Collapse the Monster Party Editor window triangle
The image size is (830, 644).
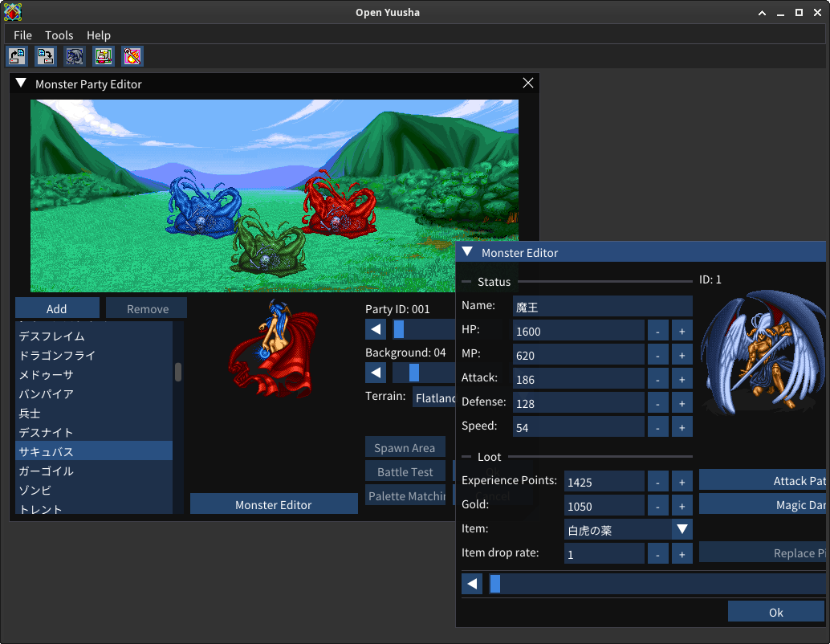(21, 84)
